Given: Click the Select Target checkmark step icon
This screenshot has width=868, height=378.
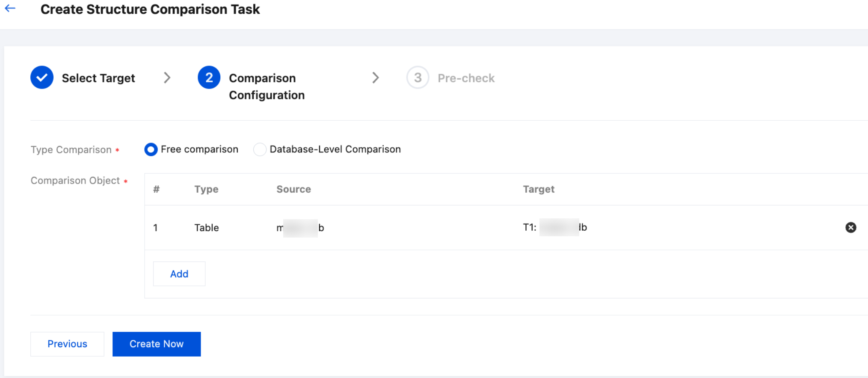Looking at the screenshot, I should click(x=42, y=77).
